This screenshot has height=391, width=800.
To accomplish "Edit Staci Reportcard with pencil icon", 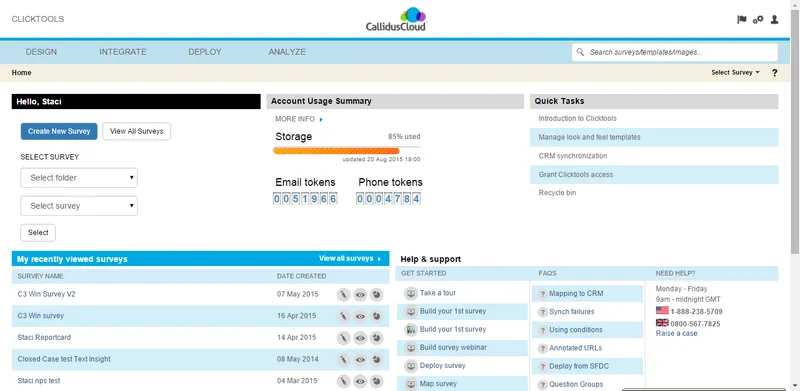I will click(343, 337).
